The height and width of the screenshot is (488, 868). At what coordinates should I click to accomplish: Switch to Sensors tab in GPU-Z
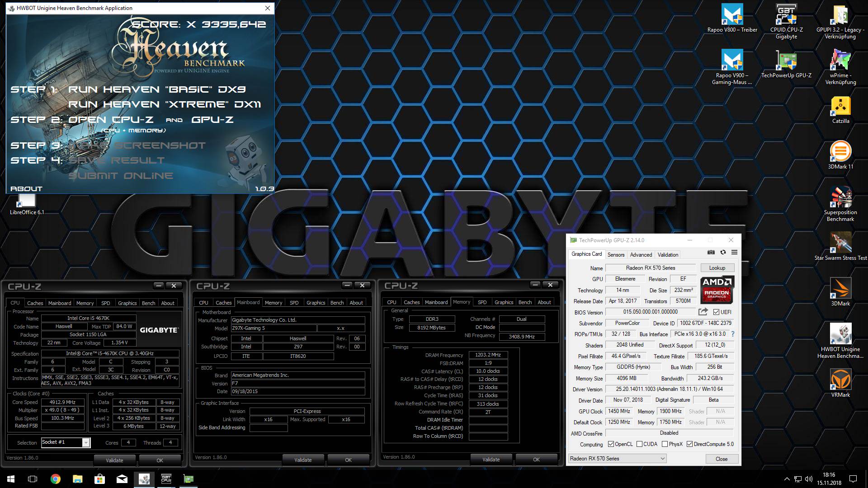point(616,255)
